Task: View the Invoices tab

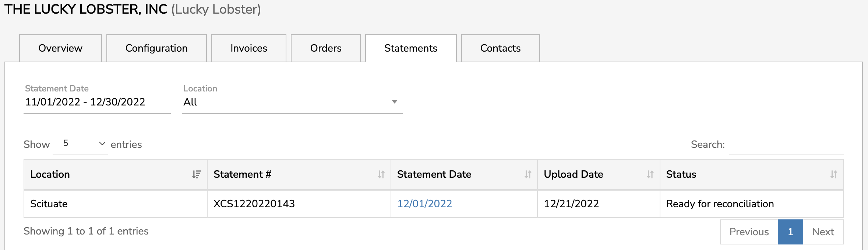Action: [248, 48]
